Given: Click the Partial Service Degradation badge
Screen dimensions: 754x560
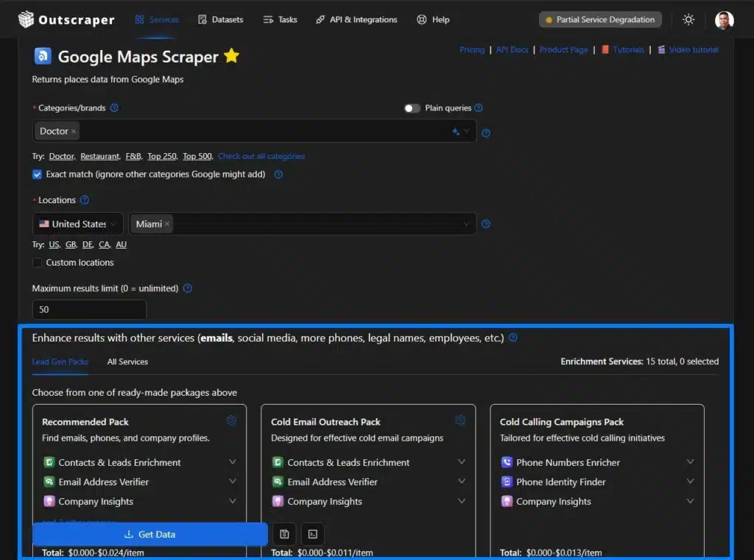Looking at the screenshot, I should pyautogui.click(x=599, y=20).
